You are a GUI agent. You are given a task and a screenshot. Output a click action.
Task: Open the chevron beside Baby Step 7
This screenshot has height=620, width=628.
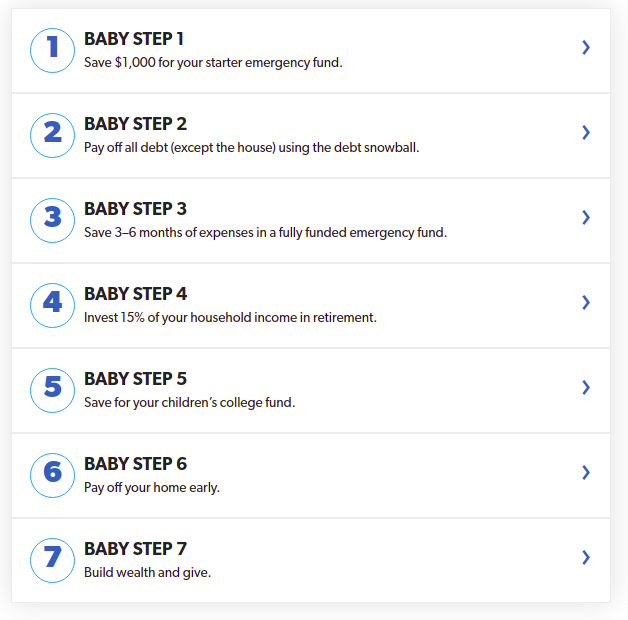point(586,557)
